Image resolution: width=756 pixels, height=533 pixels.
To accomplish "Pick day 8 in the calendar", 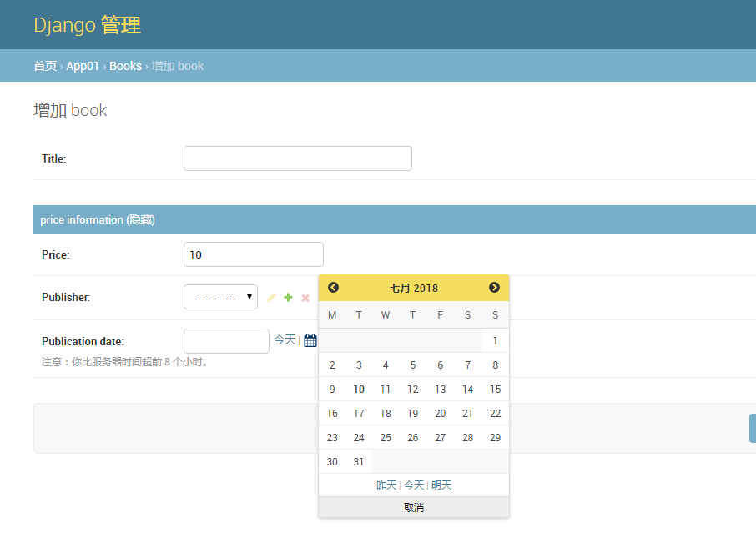I will coord(495,365).
